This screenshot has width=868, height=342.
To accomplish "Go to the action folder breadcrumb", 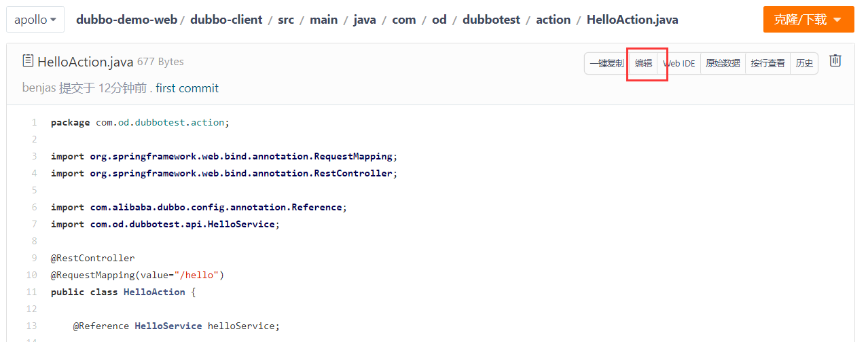I will [x=553, y=20].
